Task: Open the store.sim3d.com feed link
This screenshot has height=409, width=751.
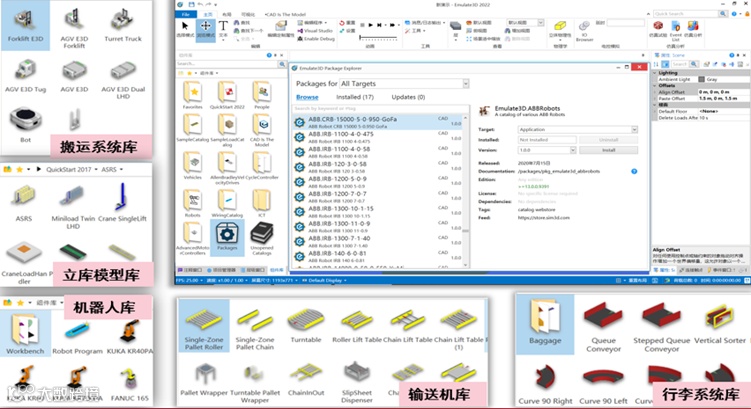Action: tap(544, 218)
